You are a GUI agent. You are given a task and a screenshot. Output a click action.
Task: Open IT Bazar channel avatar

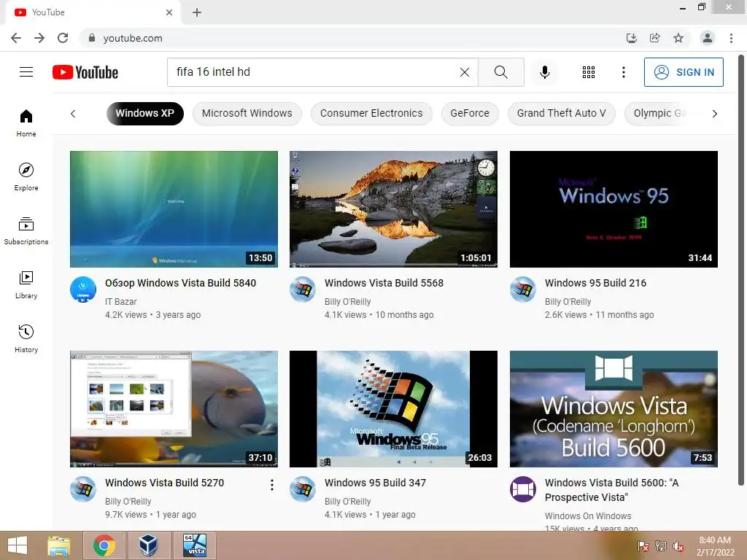coord(83,289)
